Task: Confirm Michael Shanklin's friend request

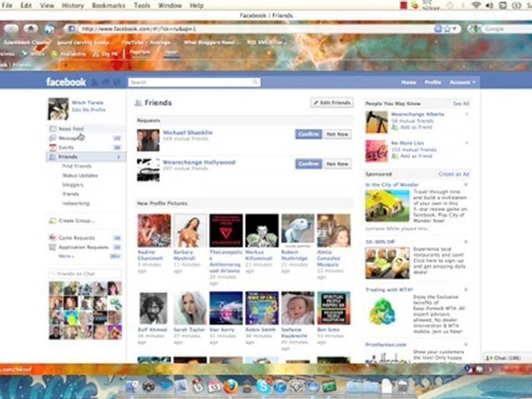Action: 308,134
